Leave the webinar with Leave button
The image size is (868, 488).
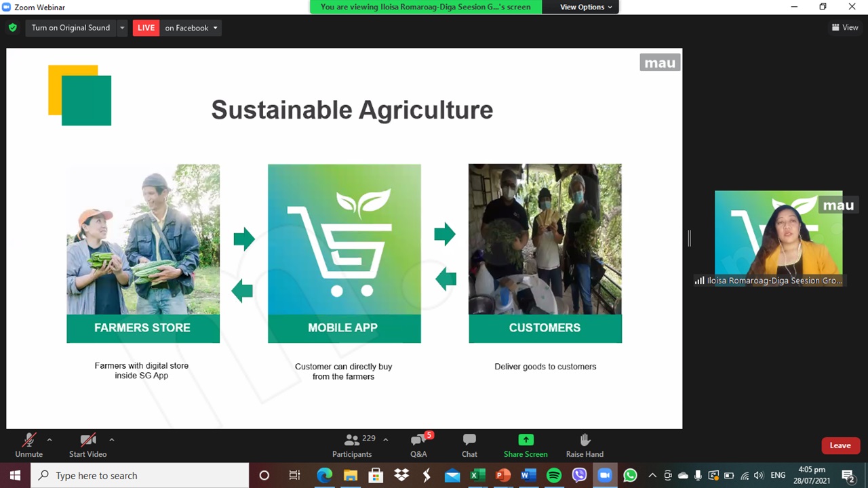pos(840,445)
